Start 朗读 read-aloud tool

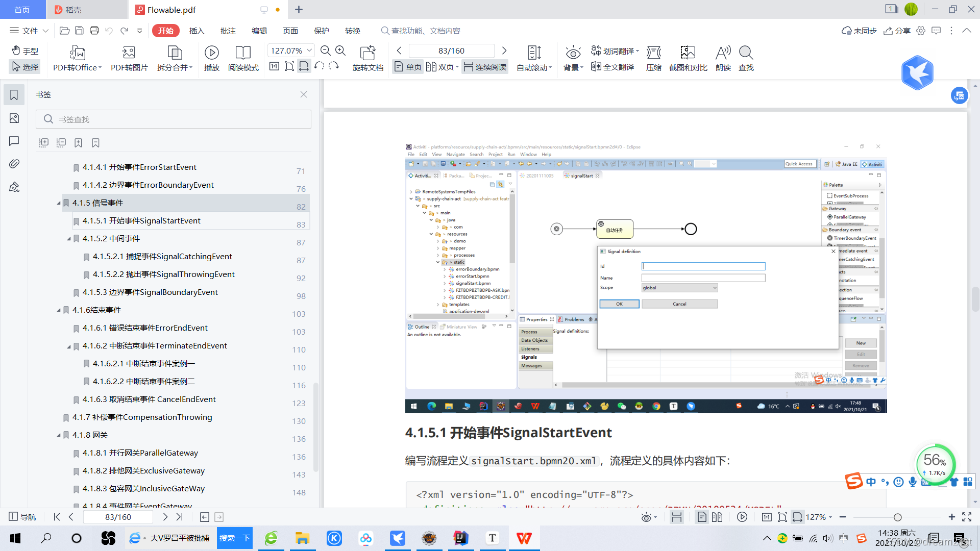coord(723,58)
